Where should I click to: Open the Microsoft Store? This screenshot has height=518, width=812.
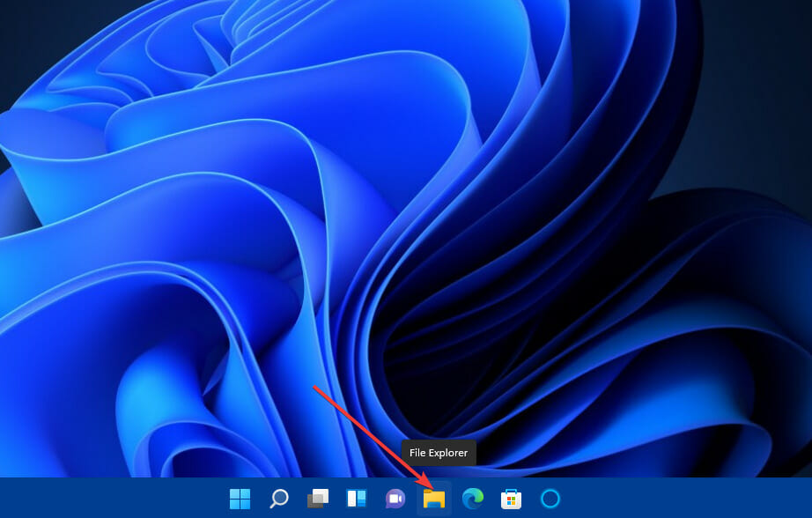512,499
